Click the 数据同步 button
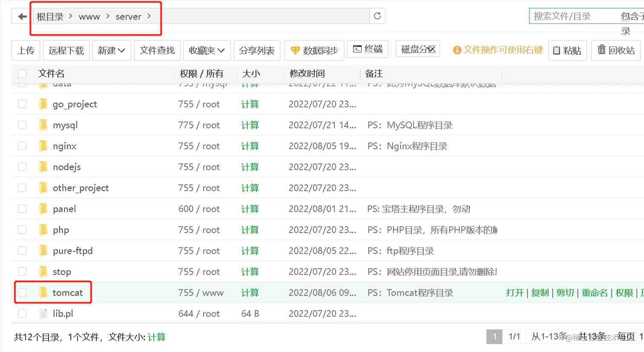Viewport: 644px width, 352px height. (x=314, y=51)
